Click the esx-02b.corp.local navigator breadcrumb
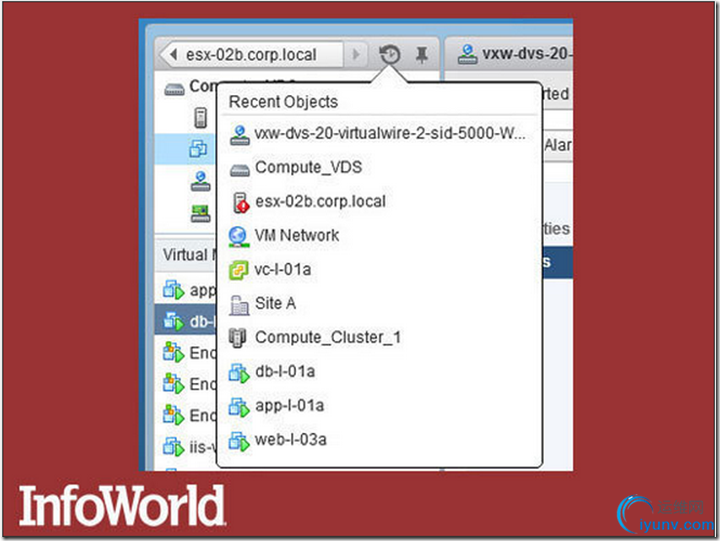The height and width of the screenshot is (541, 720). click(x=251, y=55)
